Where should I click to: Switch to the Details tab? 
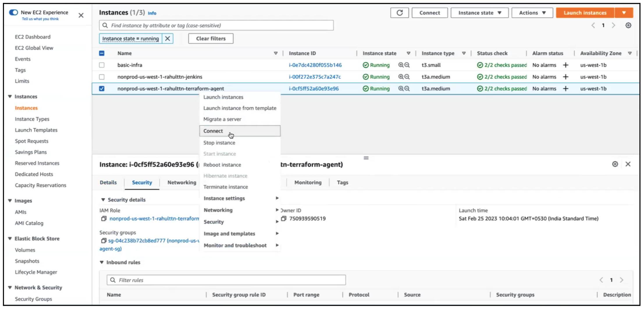tap(108, 182)
